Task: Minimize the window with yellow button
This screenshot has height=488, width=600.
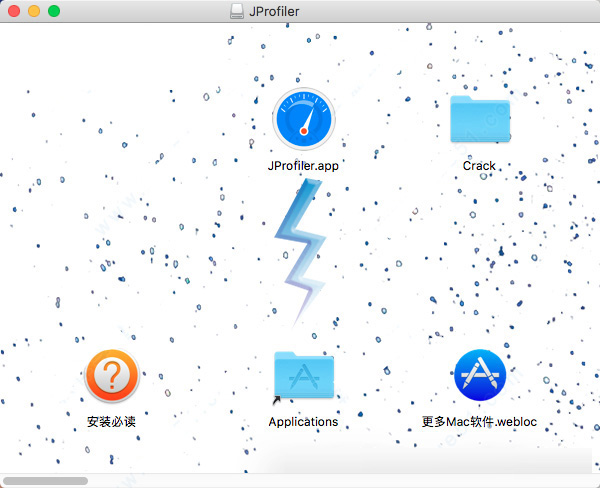Action: [x=34, y=11]
